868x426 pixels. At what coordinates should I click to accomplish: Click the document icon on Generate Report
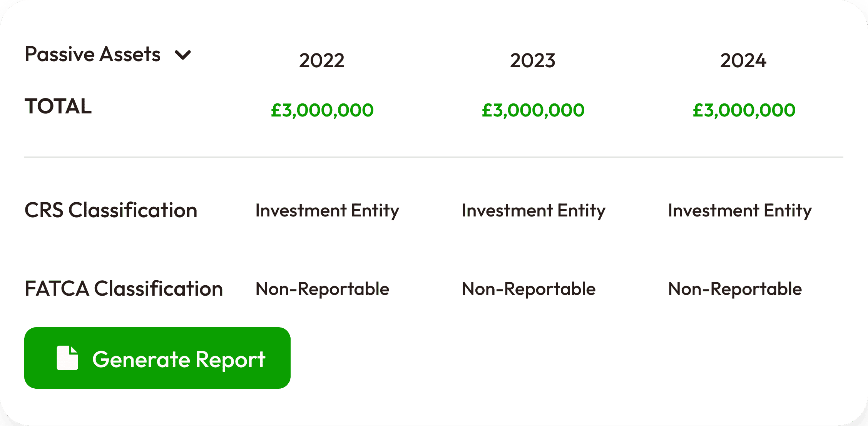(67, 358)
